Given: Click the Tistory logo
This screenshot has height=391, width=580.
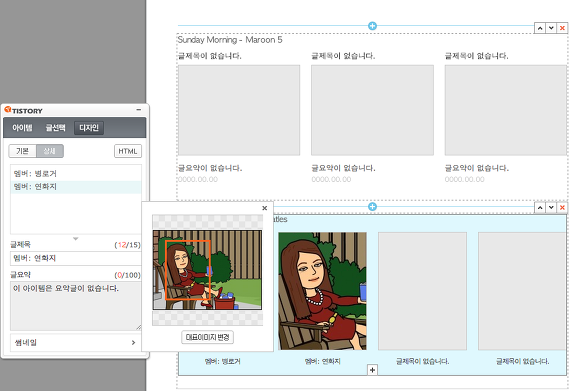Looking at the screenshot, I should (24, 110).
